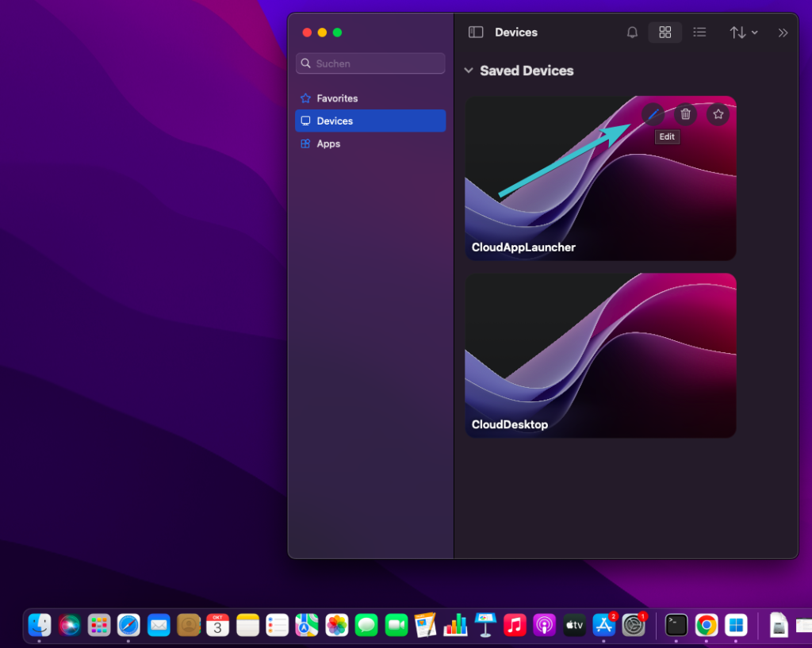Screen dimensions: 812x648
Task: Open Numbers from the Dock
Action: tap(455, 625)
